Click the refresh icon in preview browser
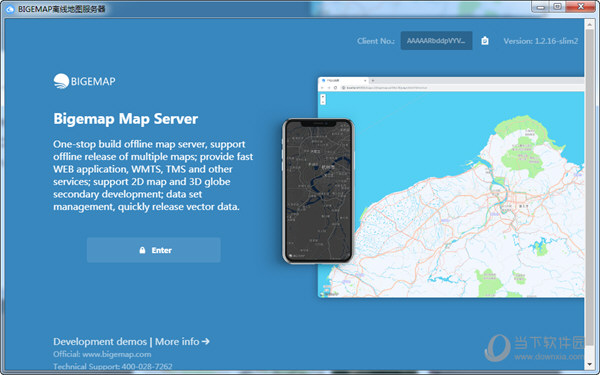Image resolution: width=600 pixels, height=375 pixels. [335, 88]
